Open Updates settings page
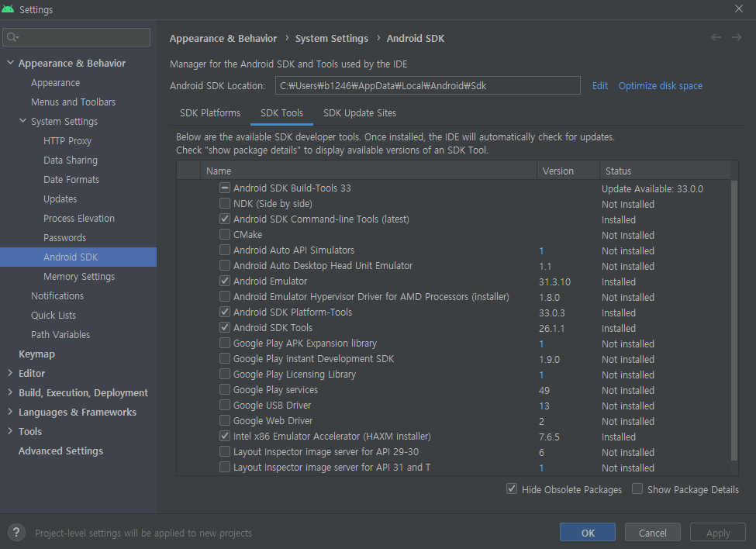This screenshot has width=756, height=549. point(60,199)
